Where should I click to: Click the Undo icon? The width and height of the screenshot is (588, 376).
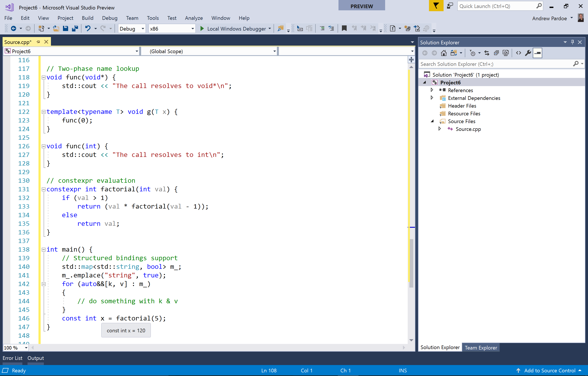(88, 28)
